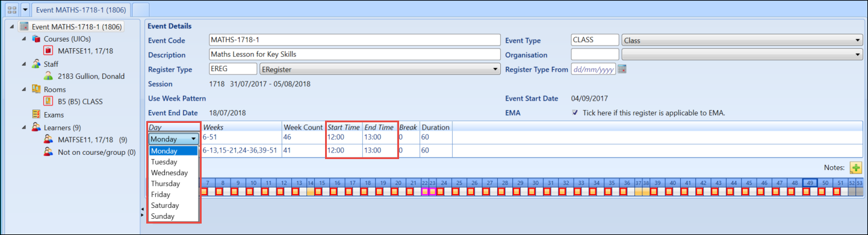Collapse the Rooms tree node
The height and width of the screenshot is (235, 868).
pos(23,89)
